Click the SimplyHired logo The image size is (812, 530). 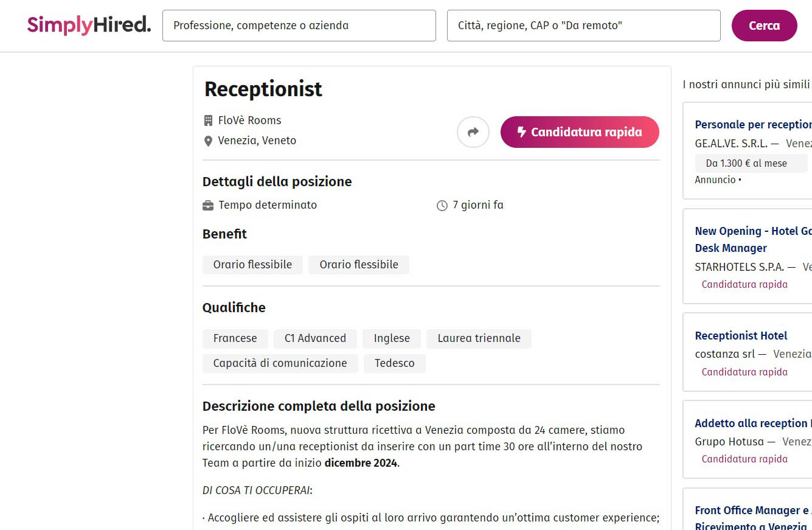pos(89,25)
